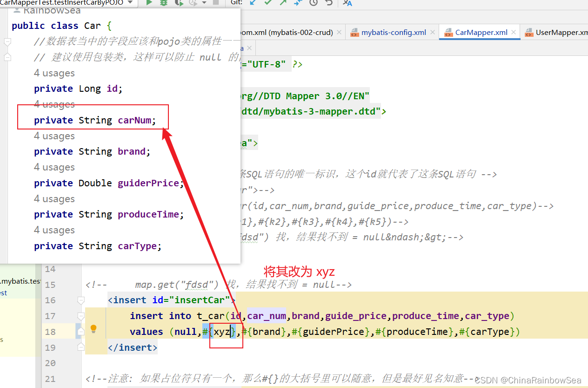Click the closing </insert> tag
The image size is (588, 388).
click(133, 347)
